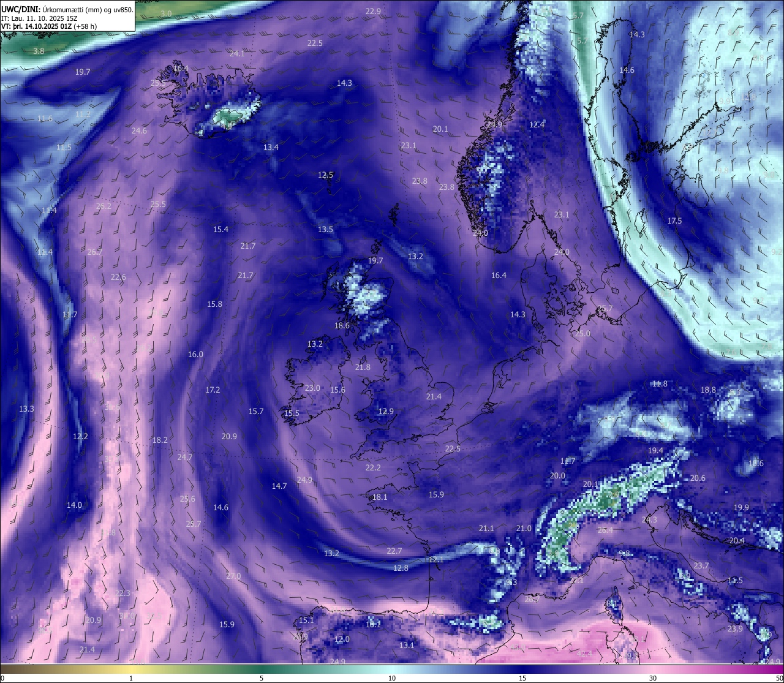This screenshot has width=784, height=683.
Task: Click the 15.7 value on the map
Action: tap(256, 411)
